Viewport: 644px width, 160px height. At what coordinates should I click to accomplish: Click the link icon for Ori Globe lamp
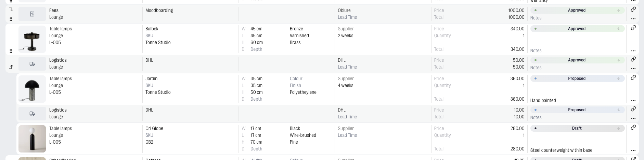(x=633, y=127)
